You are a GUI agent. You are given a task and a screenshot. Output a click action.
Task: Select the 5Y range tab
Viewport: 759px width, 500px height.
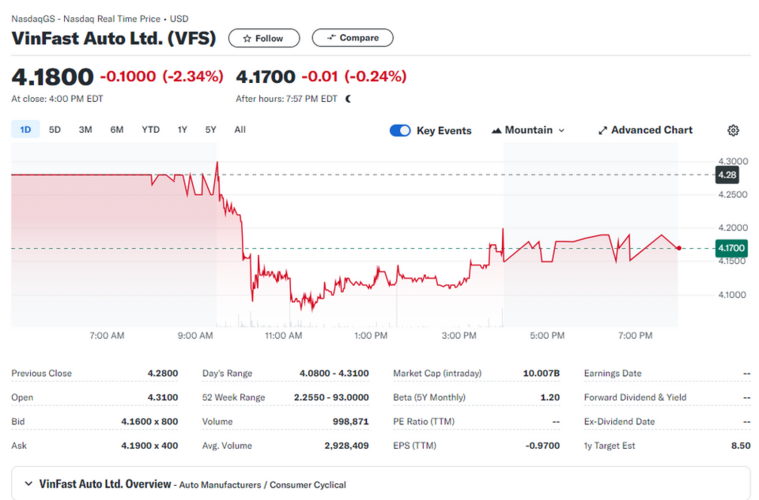click(x=210, y=129)
